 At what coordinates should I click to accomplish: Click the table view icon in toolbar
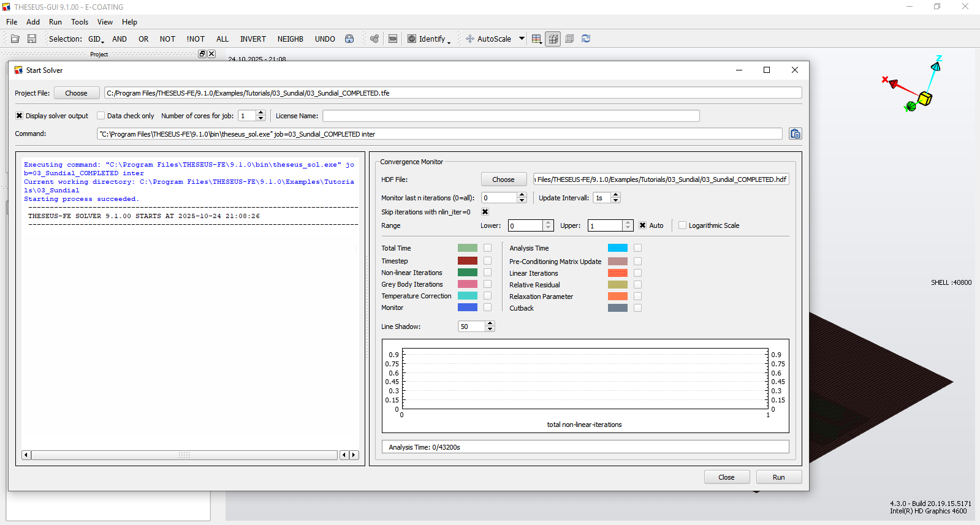tap(536, 39)
